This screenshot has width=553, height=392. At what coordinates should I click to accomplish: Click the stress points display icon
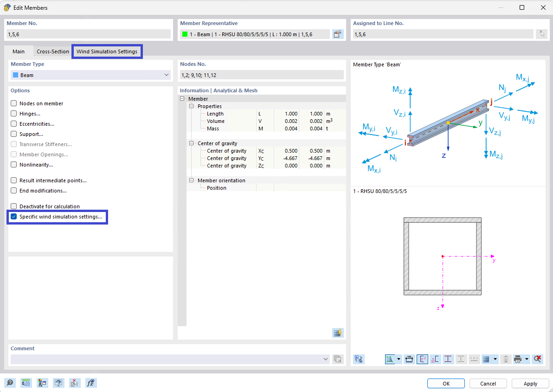point(448,359)
